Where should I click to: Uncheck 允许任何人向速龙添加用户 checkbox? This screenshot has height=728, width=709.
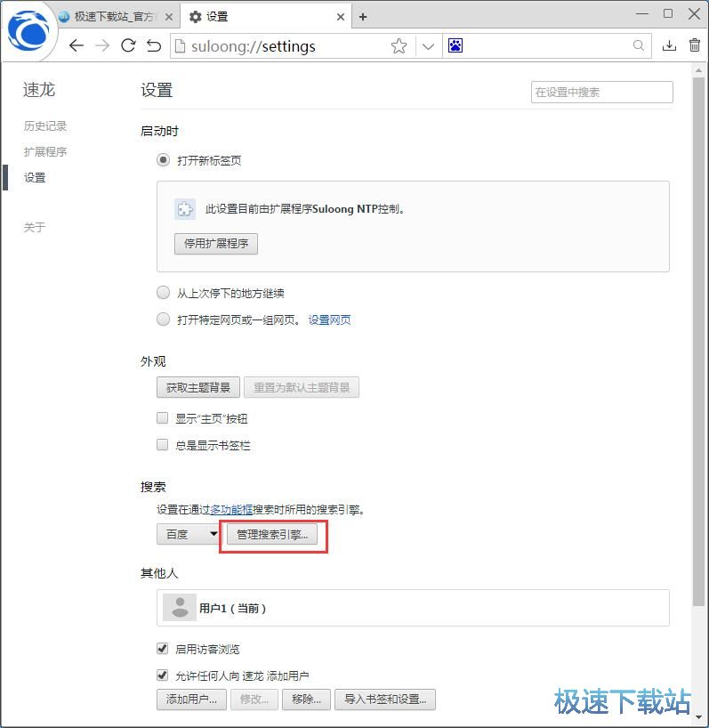tap(162, 675)
